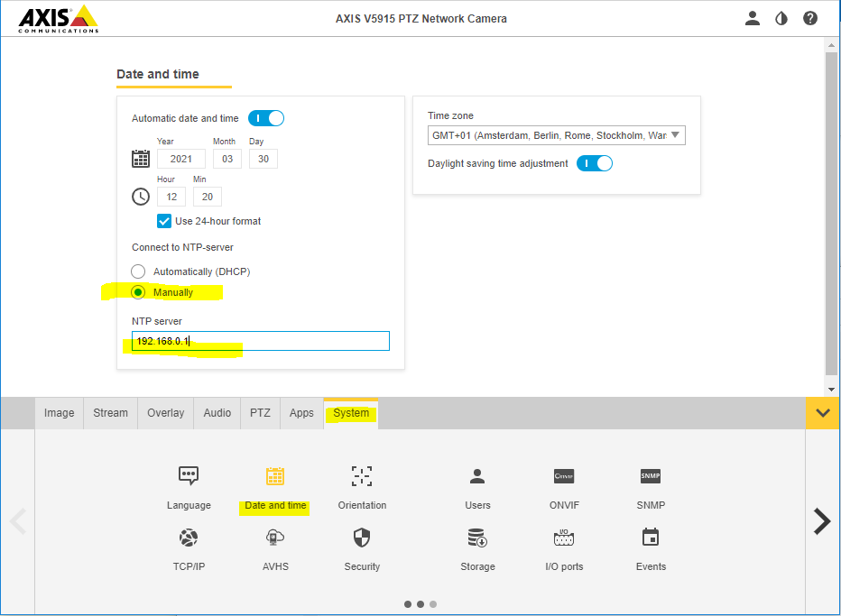Open Events settings icon
The image size is (841, 616).
(x=651, y=538)
